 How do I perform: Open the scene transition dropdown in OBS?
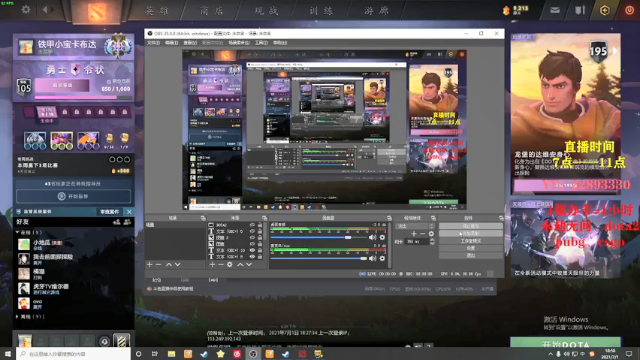[x=415, y=226]
